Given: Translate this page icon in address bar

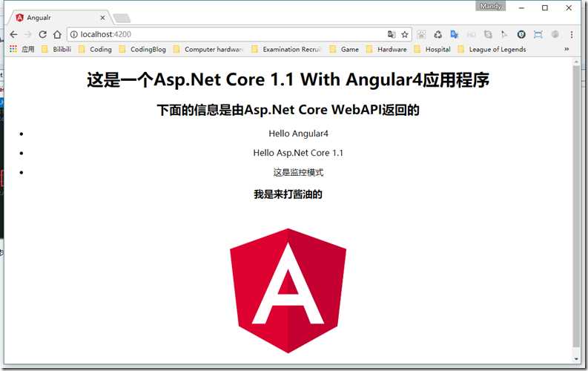Looking at the screenshot, I should [x=391, y=35].
